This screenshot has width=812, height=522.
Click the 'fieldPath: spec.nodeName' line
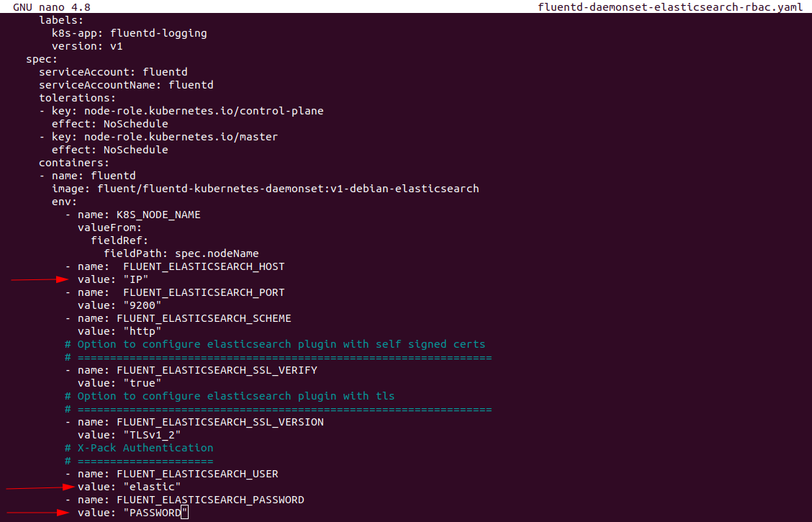point(181,253)
